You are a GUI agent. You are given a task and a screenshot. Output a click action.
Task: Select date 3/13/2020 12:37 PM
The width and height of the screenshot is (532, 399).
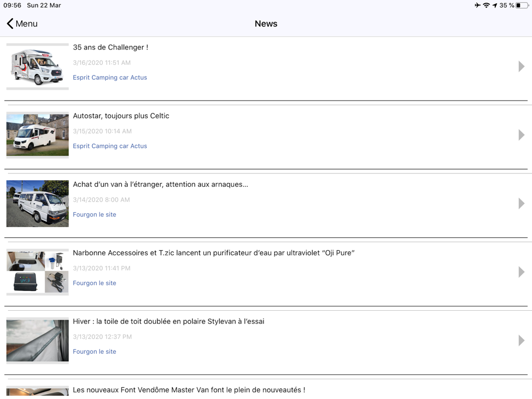click(x=103, y=337)
